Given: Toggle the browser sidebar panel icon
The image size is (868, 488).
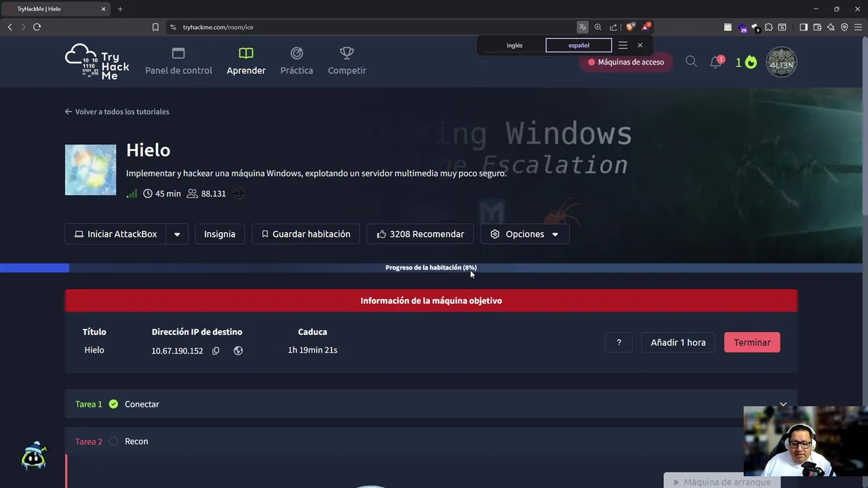Looking at the screenshot, I should click(804, 27).
